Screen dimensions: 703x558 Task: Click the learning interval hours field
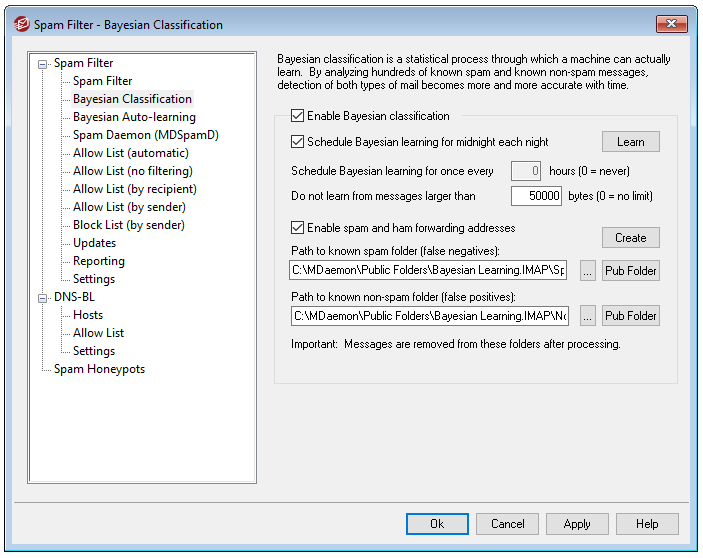point(526,171)
